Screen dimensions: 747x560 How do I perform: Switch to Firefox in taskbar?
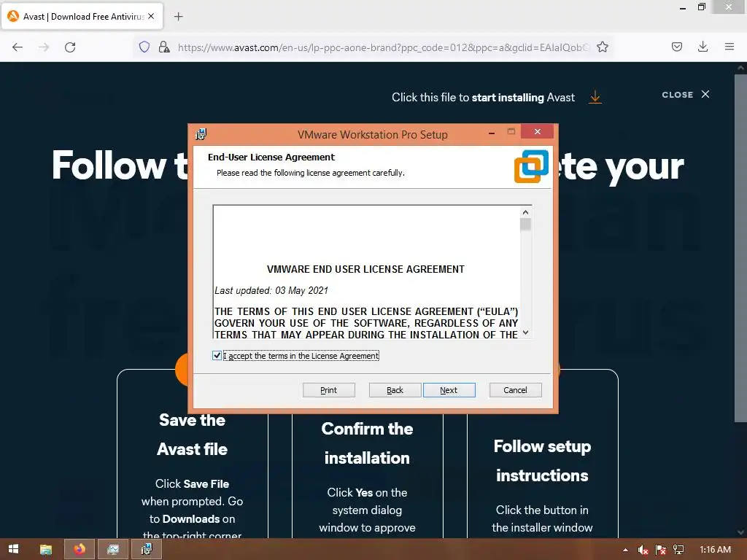(80, 550)
